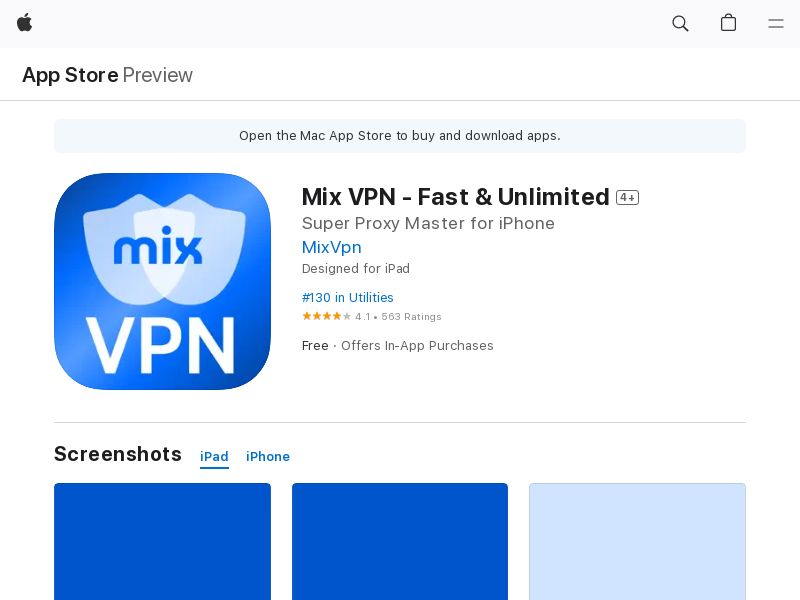The width and height of the screenshot is (800, 600).
Task: Open the first screenshot thumbnail
Action: [x=162, y=541]
